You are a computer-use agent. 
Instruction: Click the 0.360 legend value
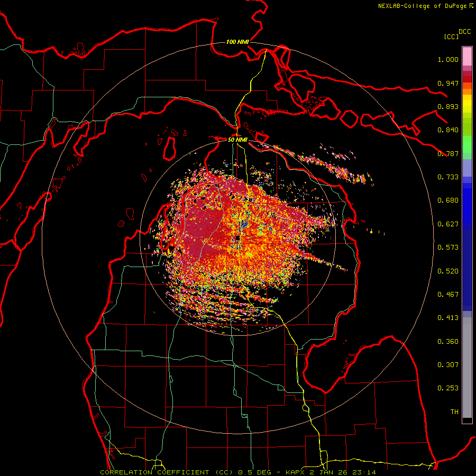(x=448, y=342)
